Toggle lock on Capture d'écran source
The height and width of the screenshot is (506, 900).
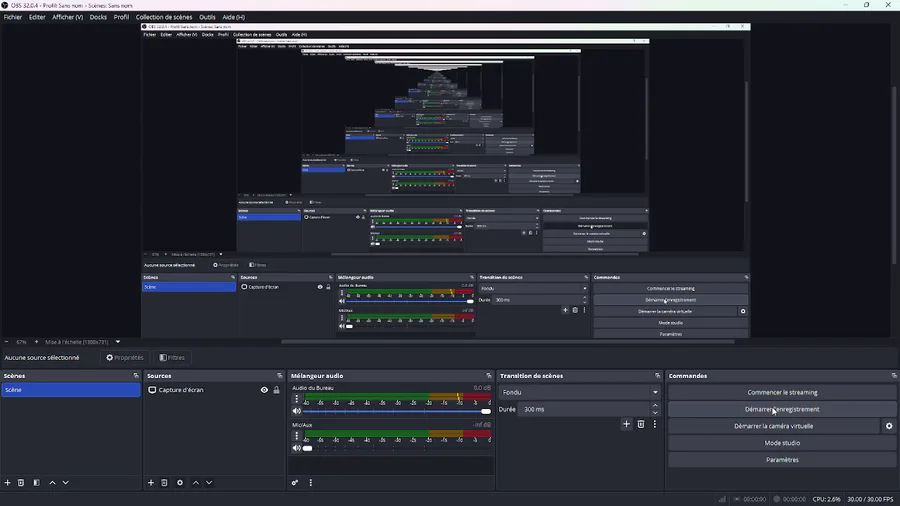[x=277, y=390]
